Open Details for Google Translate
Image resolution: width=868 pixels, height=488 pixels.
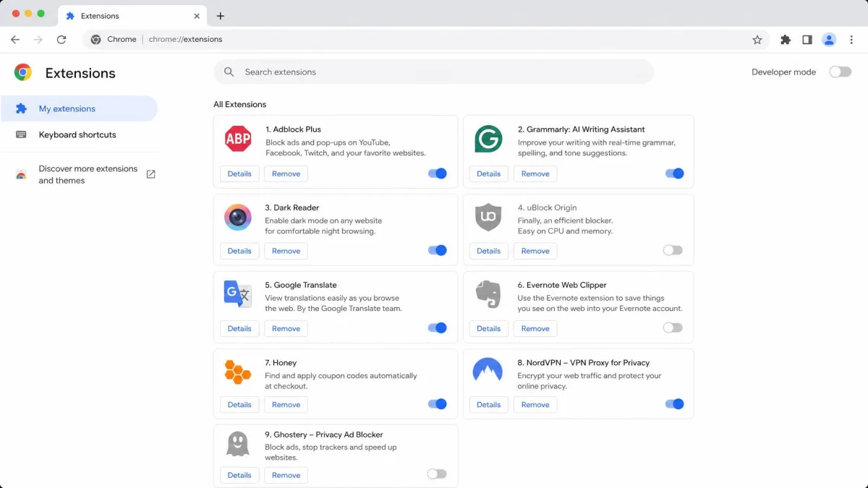click(x=239, y=328)
